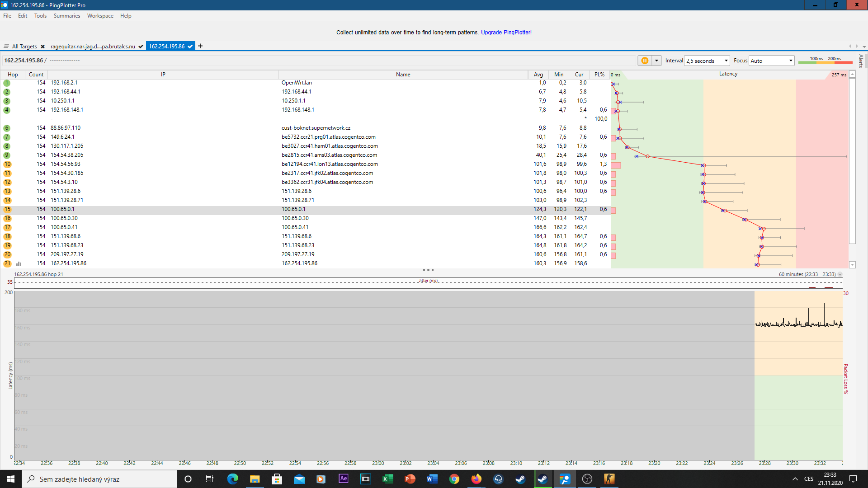868x488 pixels.
Task: Open the vertical Alerts side panel
Action: 861,61
